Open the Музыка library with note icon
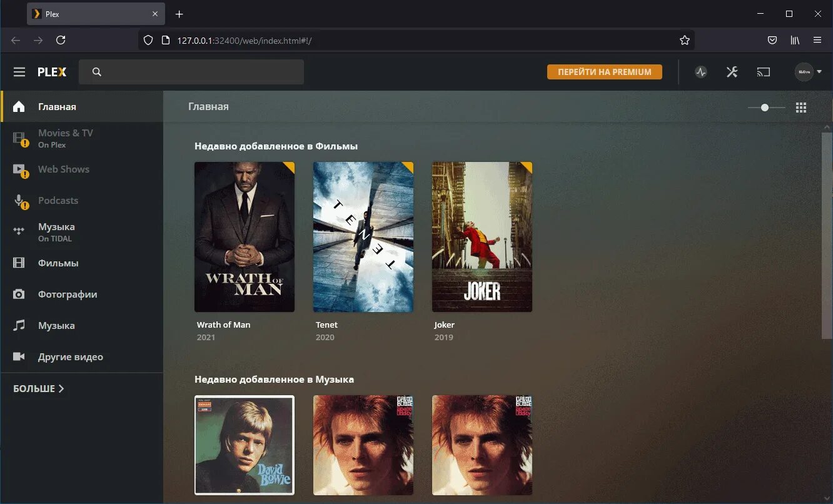The height and width of the screenshot is (504, 833). pos(82,326)
